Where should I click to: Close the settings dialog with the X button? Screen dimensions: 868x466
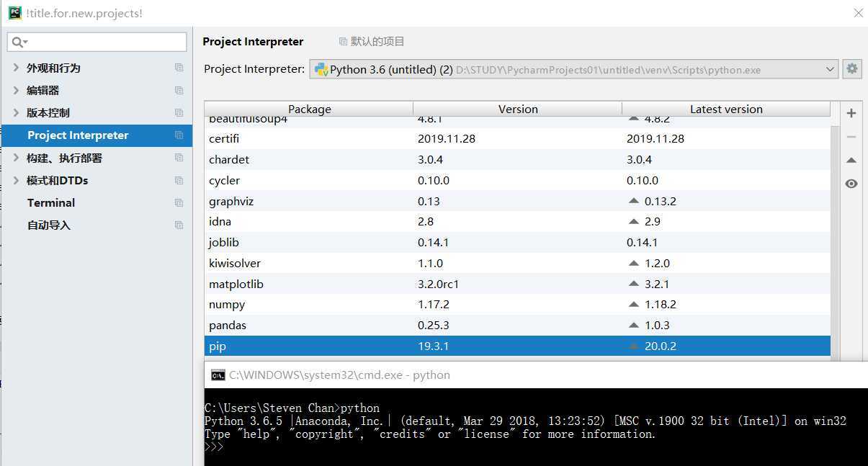click(x=858, y=13)
